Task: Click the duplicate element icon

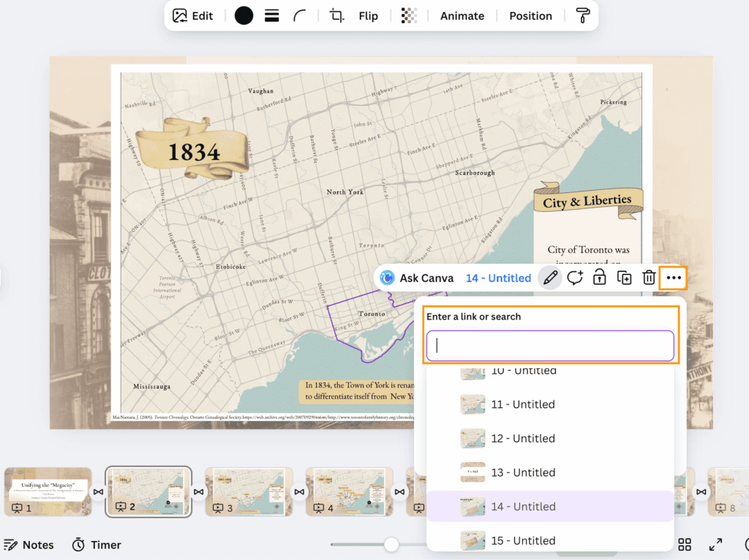Action: click(624, 278)
